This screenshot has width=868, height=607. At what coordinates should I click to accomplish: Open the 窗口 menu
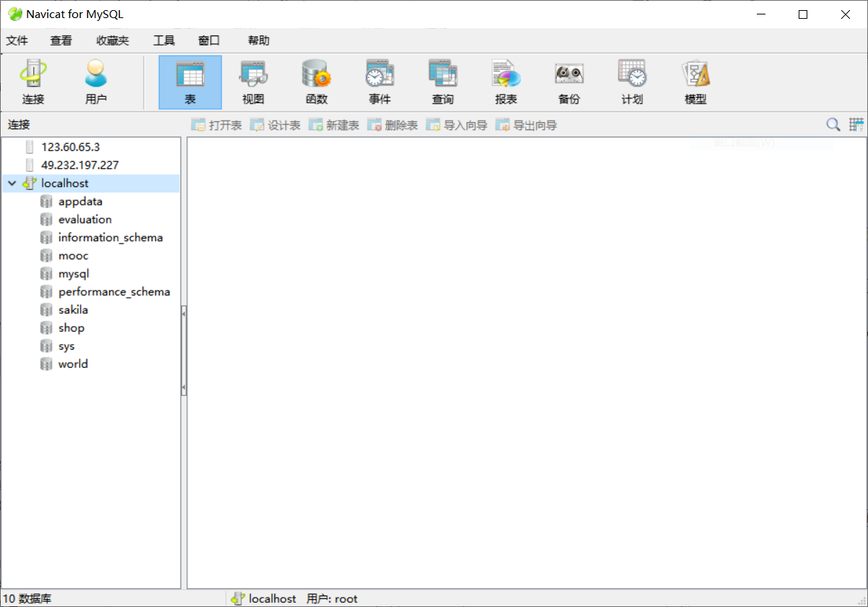209,40
